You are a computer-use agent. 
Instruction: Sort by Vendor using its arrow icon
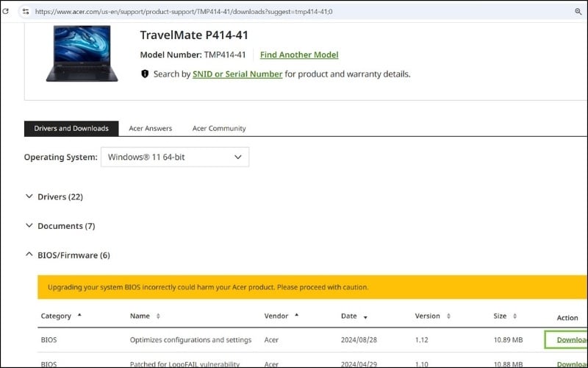pyautogui.click(x=297, y=315)
